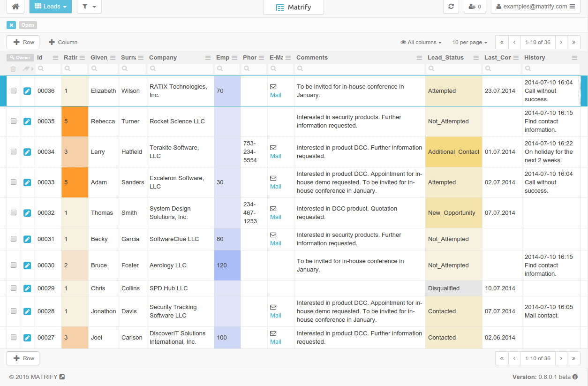
Task: Click the Lead_Status search field
Action: [x=454, y=68]
